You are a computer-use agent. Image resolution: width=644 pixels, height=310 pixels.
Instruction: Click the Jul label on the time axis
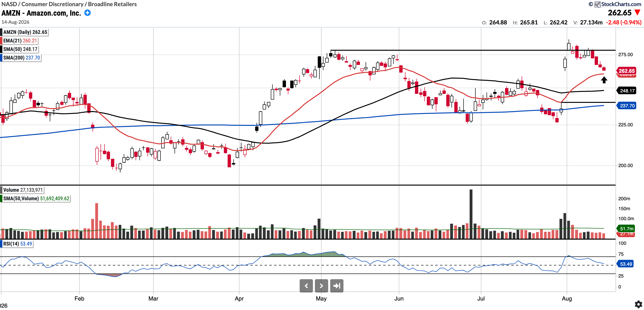click(481, 299)
